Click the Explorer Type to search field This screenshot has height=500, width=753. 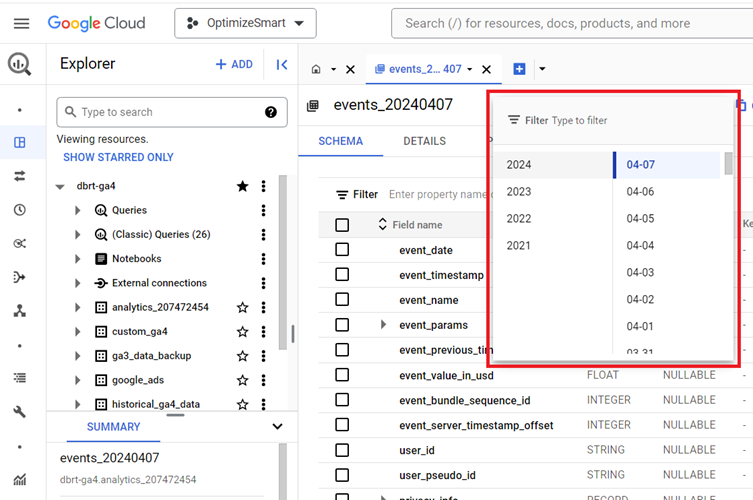(x=172, y=112)
